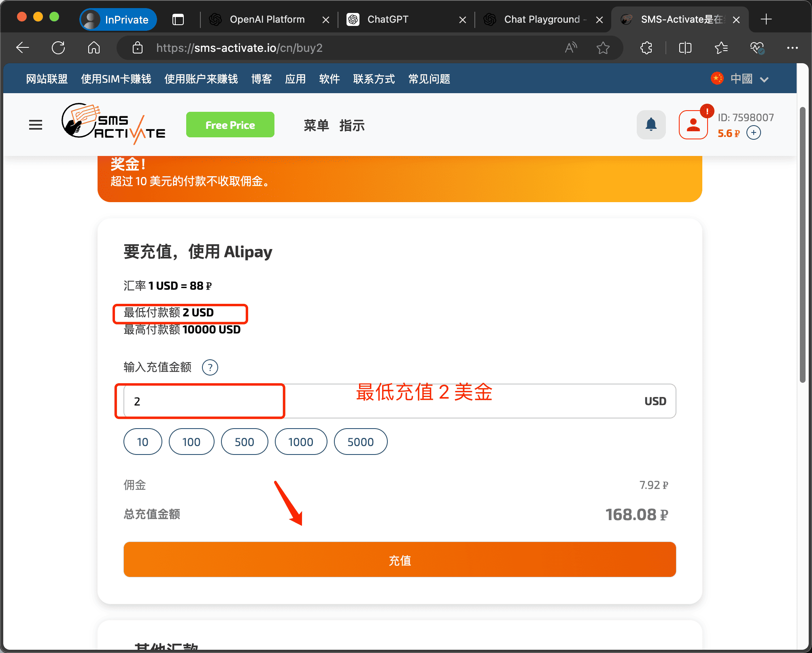Choose the 5000 preset amount
The image size is (812, 653).
360,442
